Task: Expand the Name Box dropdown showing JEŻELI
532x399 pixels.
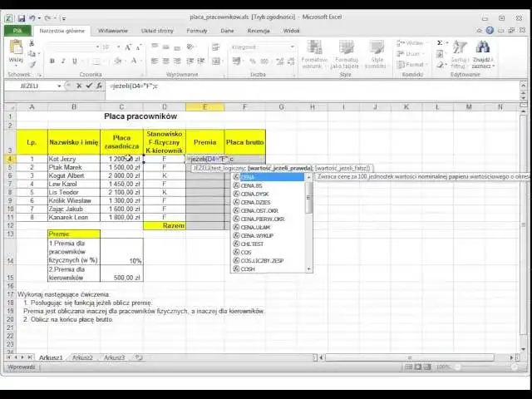Action: click(59, 86)
